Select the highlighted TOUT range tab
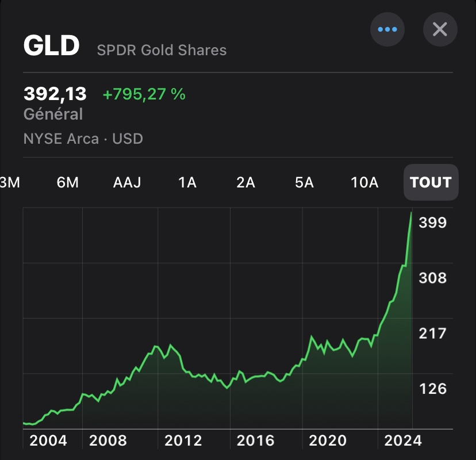This screenshot has height=460, width=476. coord(431,182)
